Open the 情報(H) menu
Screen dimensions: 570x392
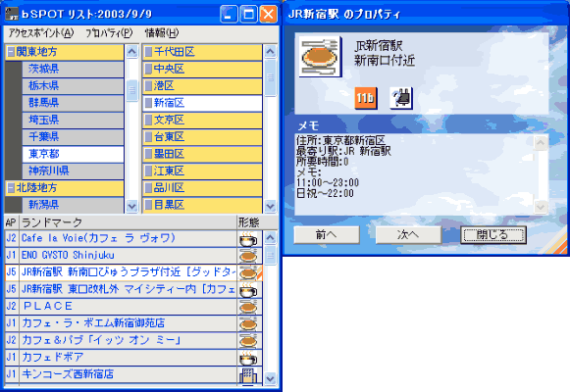[162, 33]
